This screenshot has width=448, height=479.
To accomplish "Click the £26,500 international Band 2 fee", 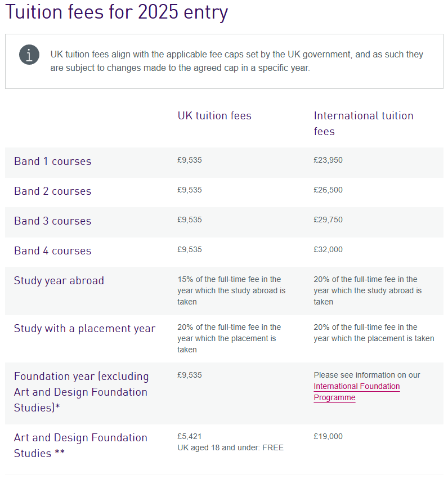I will coord(328,190).
